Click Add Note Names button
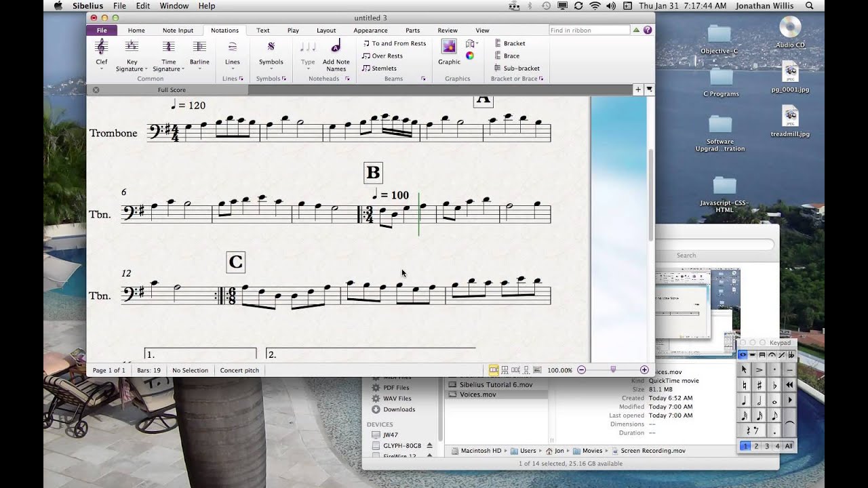The width and height of the screenshot is (868, 488). pyautogui.click(x=336, y=55)
